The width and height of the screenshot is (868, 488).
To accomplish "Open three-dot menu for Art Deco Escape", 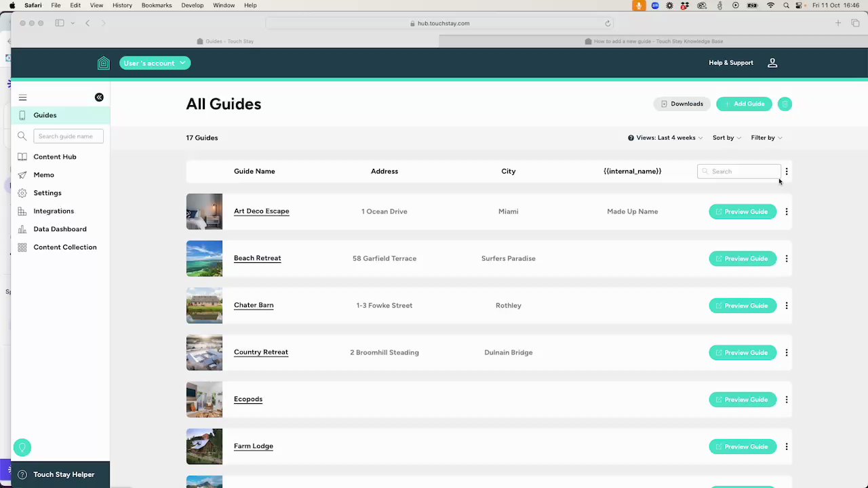I will coord(787,211).
